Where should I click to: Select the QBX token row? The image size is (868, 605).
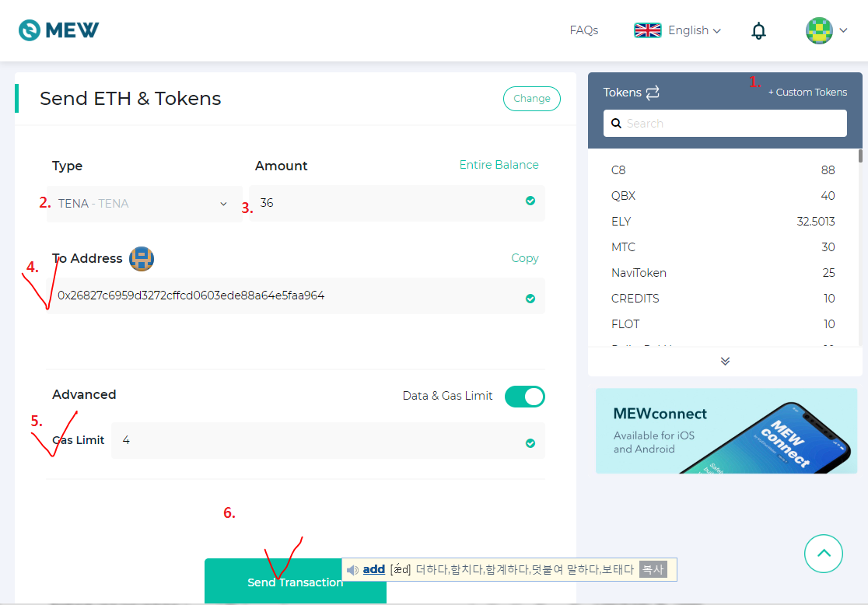[x=723, y=196]
